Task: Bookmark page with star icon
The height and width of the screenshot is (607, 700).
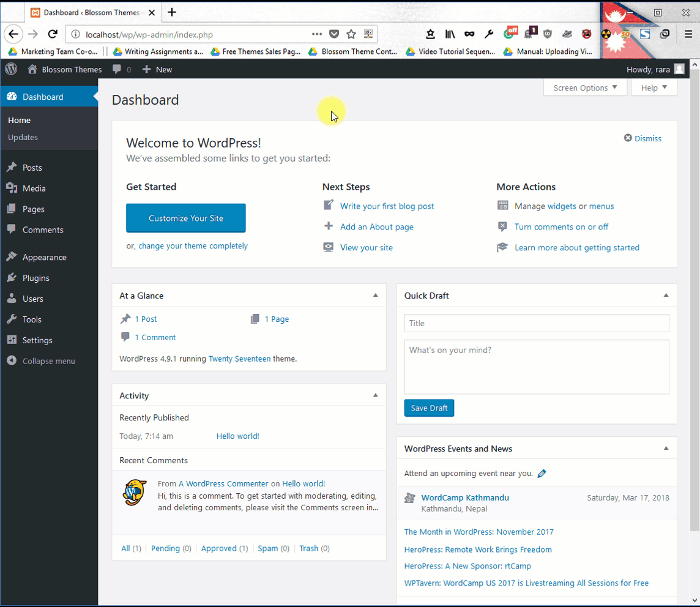Action: (x=351, y=34)
